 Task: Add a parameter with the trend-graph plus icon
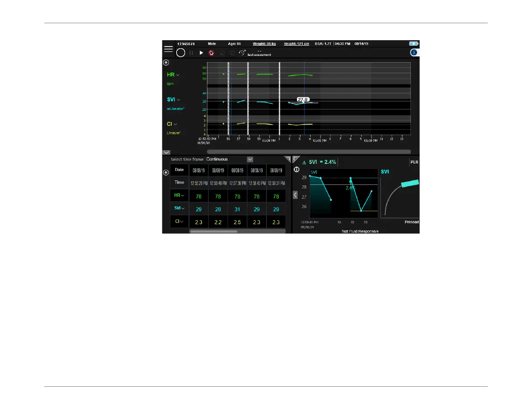click(166, 63)
